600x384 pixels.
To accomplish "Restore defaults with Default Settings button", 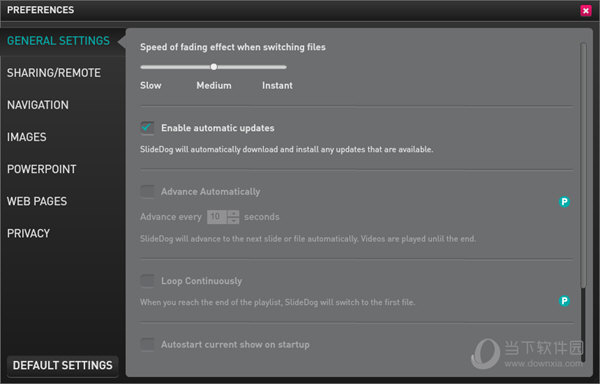I will click(x=63, y=366).
